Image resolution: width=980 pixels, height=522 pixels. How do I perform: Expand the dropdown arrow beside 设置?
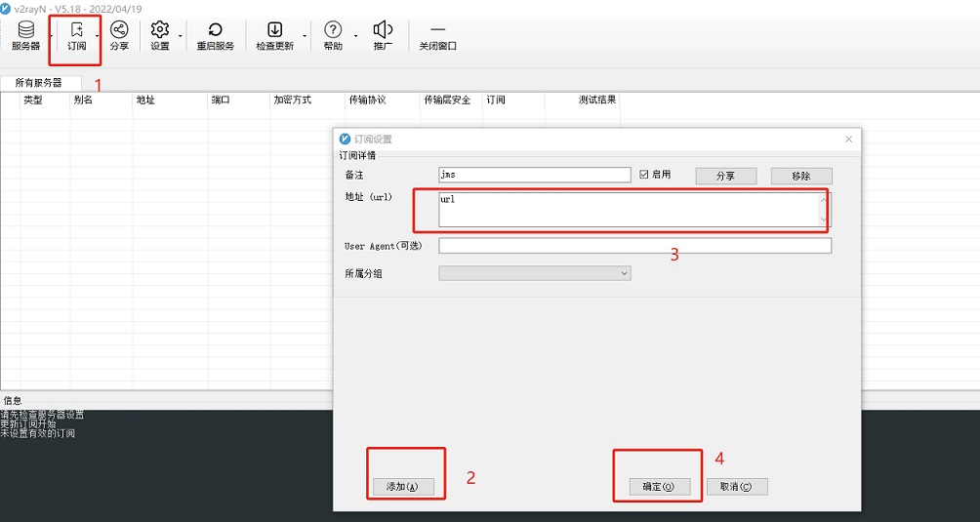point(181,37)
